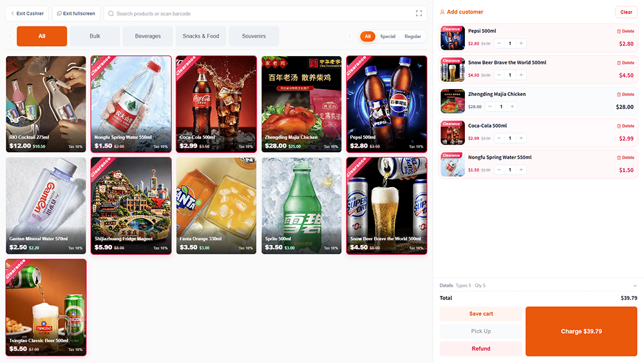The height and width of the screenshot is (363, 644).
Task: Add Coca Cola 500ml product card
Action: tap(216, 104)
